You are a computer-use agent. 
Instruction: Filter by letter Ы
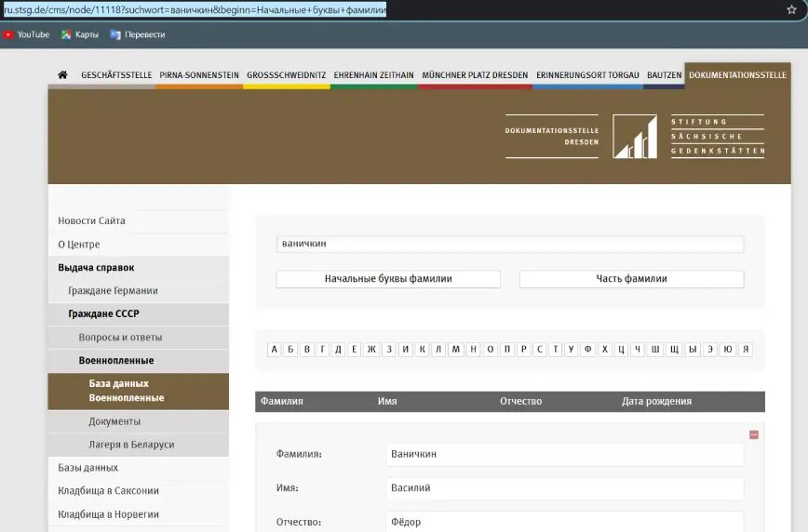pos(694,350)
